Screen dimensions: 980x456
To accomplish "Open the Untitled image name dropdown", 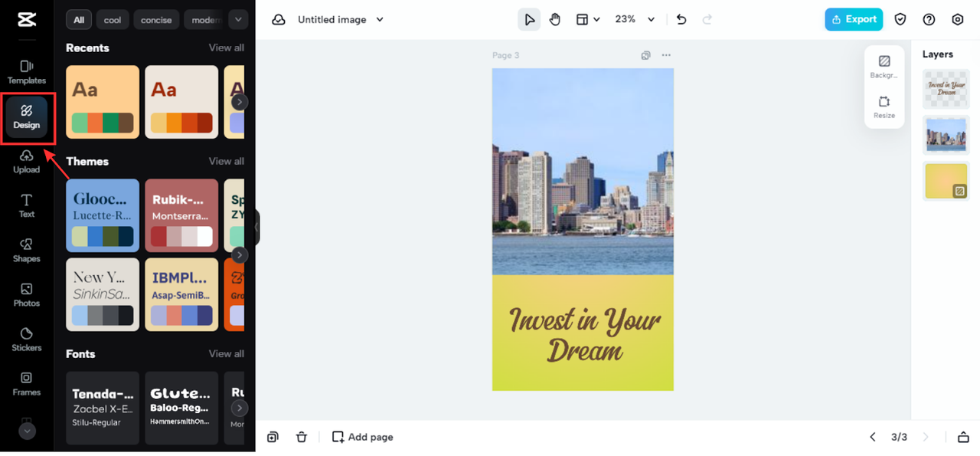I will point(341,20).
